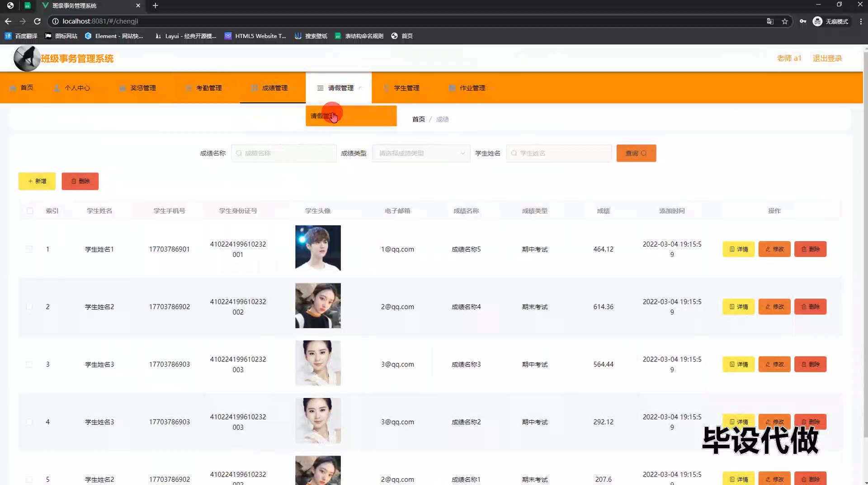Viewport: 868px width, 485px height.
Task: Click the translate page icon in address bar
Action: coord(770,21)
